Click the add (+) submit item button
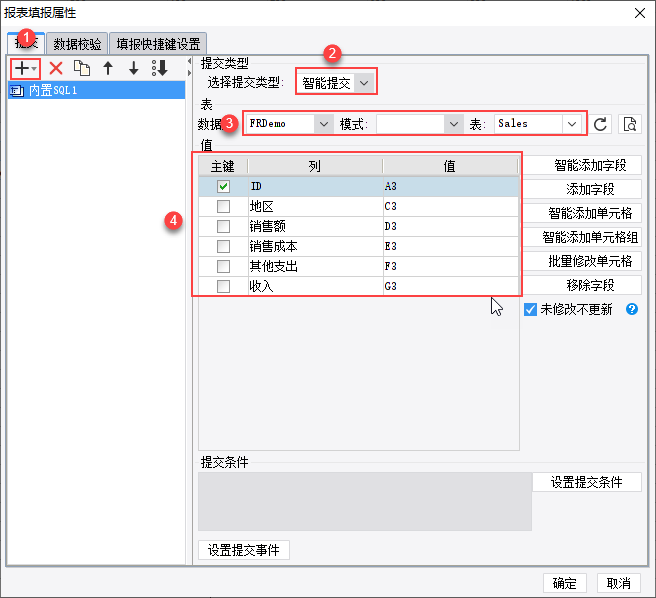This screenshot has width=656, height=598. pos(25,68)
